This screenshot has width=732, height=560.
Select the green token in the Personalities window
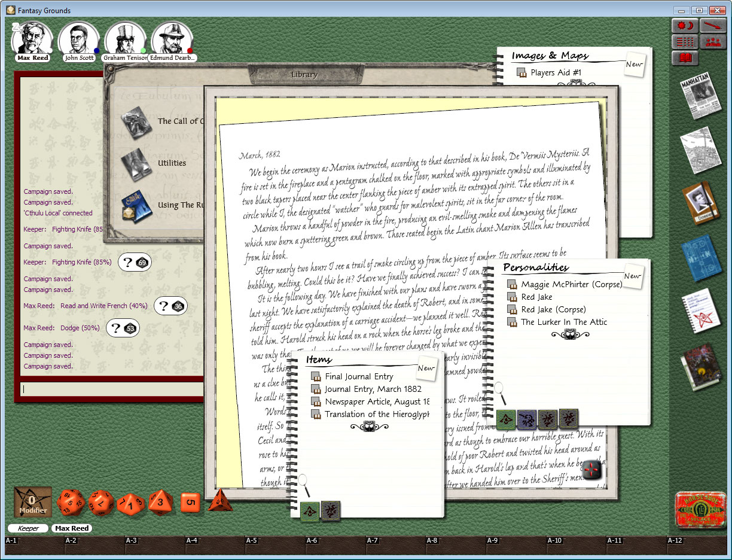coord(507,419)
